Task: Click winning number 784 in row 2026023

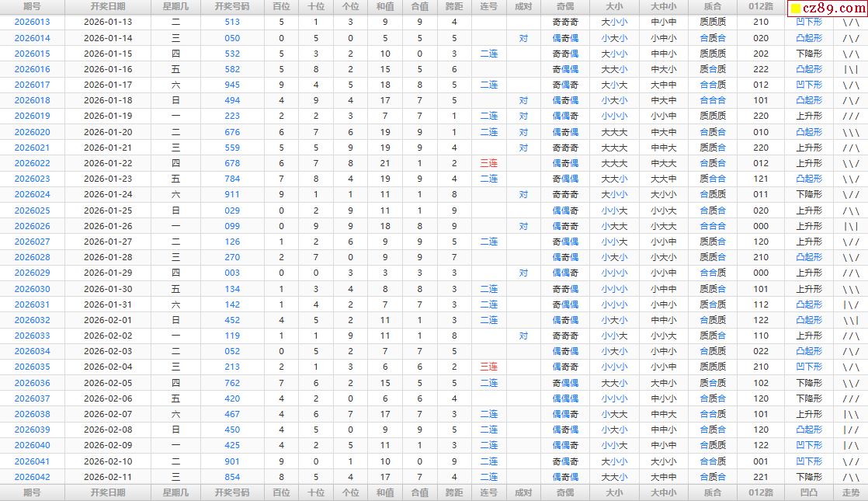Action: tap(232, 179)
